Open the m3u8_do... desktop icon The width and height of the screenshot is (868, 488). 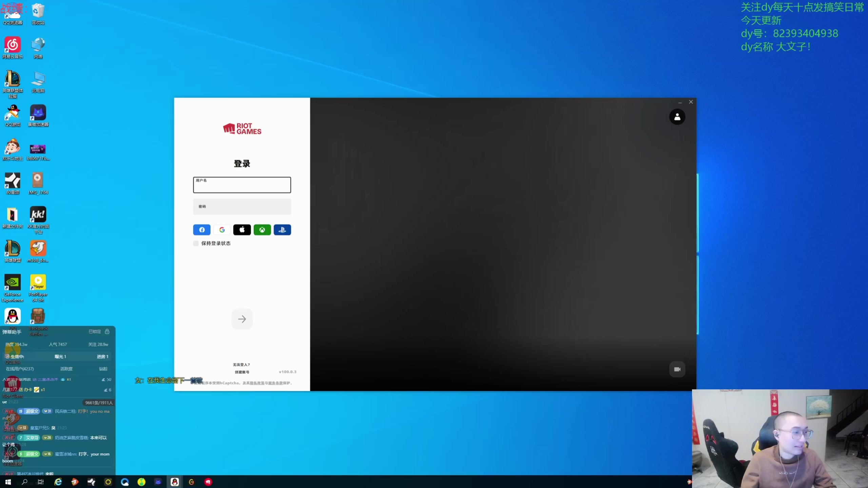point(38,251)
